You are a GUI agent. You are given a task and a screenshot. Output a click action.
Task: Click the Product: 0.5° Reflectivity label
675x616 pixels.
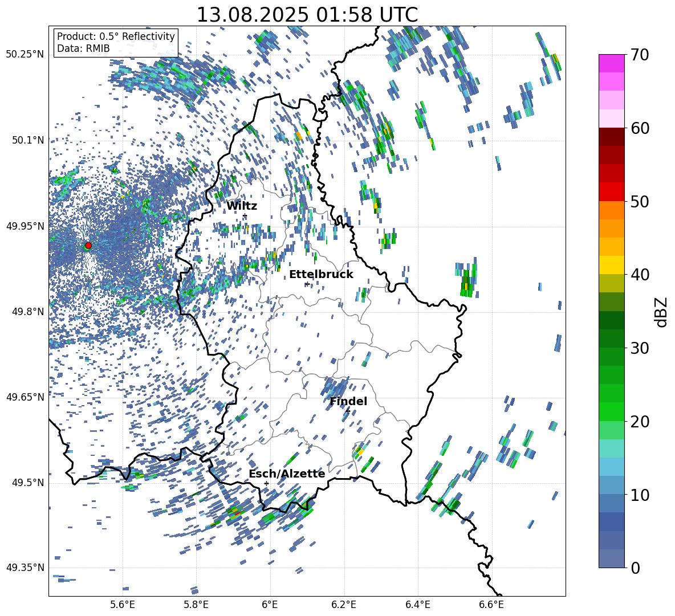[x=116, y=36]
